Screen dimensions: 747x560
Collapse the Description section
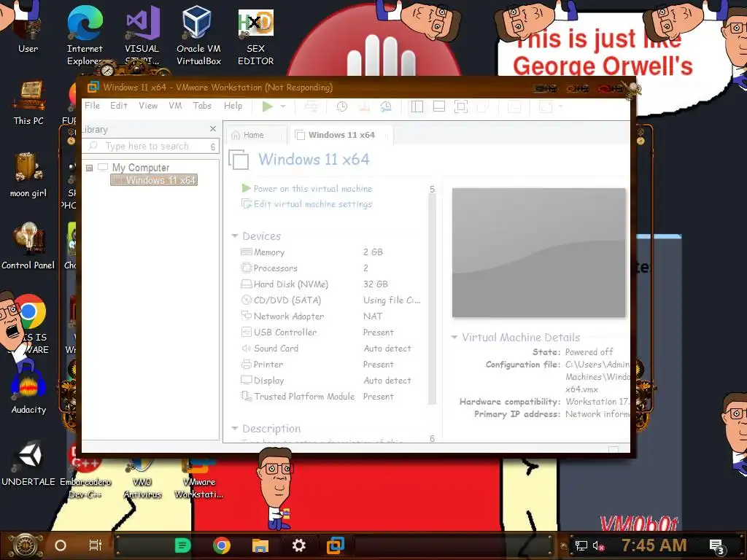pyautogui.click(x=234, y=429)
